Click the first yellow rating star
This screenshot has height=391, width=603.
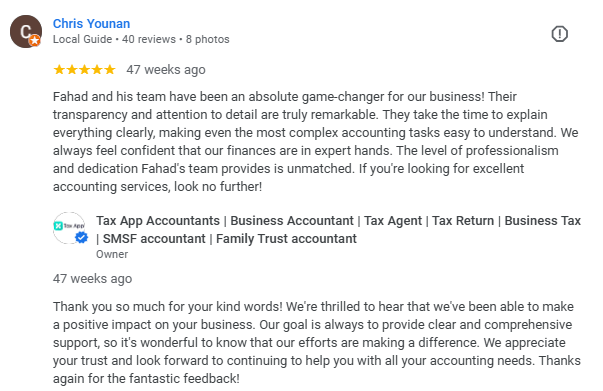(59, 70)
